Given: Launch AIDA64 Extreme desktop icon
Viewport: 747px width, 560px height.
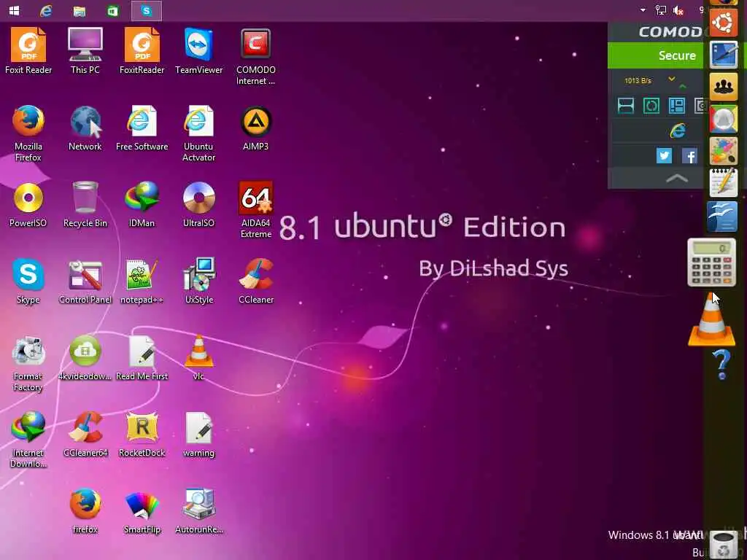Looking at the screenshot, I should (256, 209).
